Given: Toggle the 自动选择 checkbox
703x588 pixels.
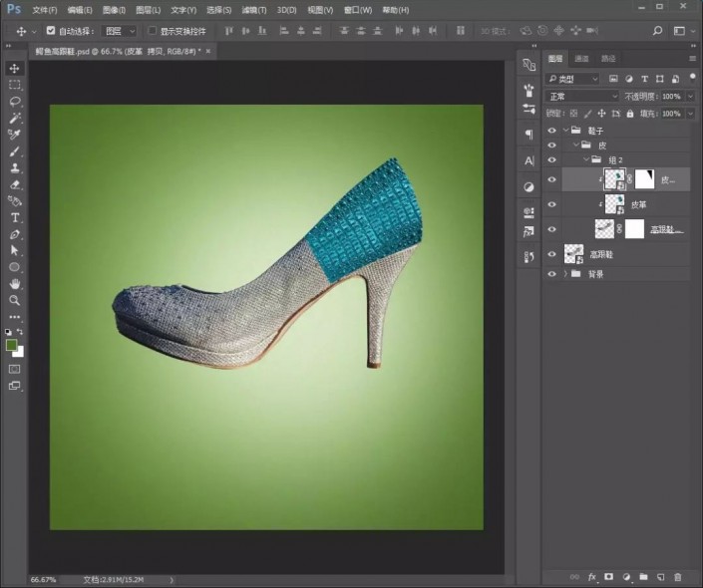Looking at the screenshot, I should tap(51, 31).
